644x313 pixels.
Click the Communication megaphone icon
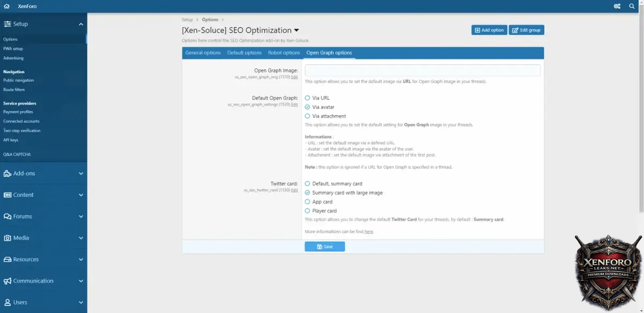tap(8, 281)
